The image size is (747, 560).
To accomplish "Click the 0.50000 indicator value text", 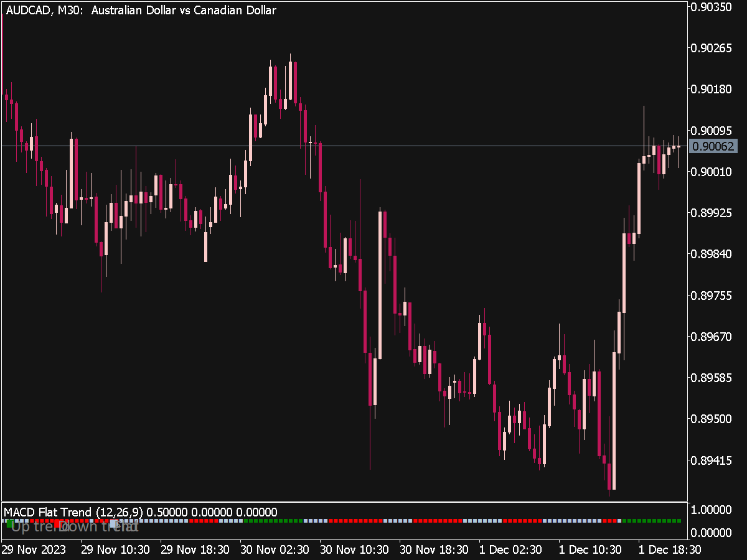I will (x=165, y=512).
